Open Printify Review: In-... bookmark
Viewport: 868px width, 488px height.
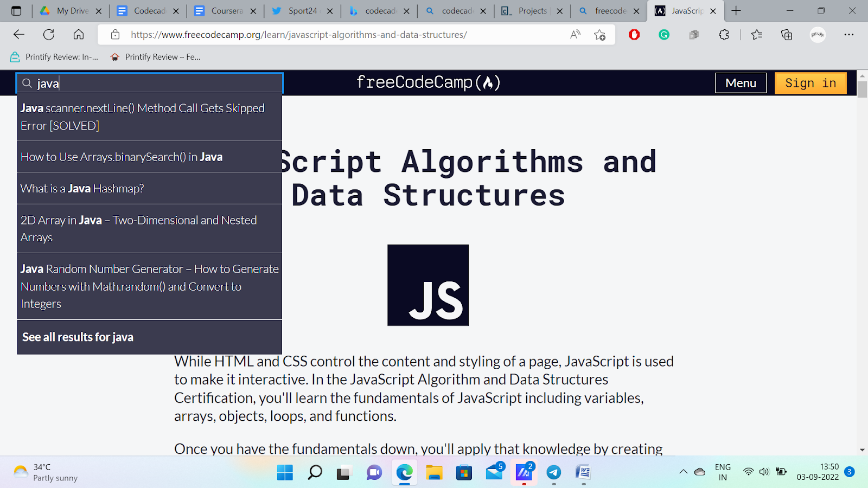click(55, 57)
